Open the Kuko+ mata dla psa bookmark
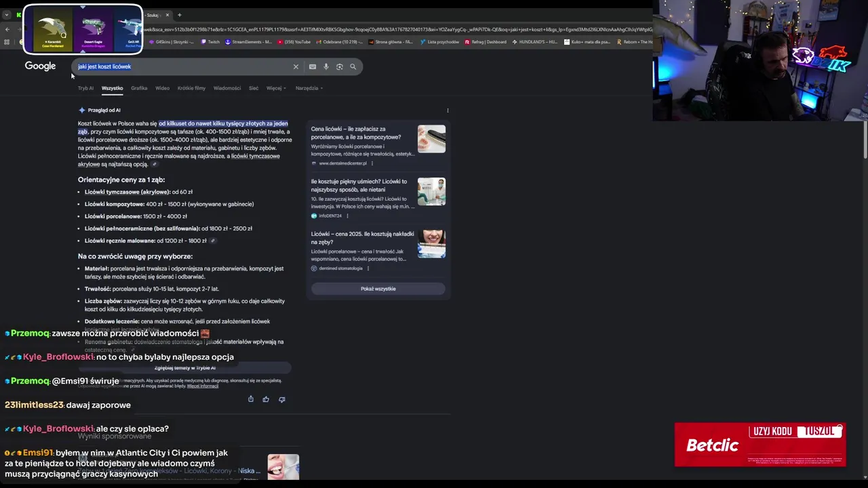The width and height of the screenshot is (868, 488). (x=587, y=42)
